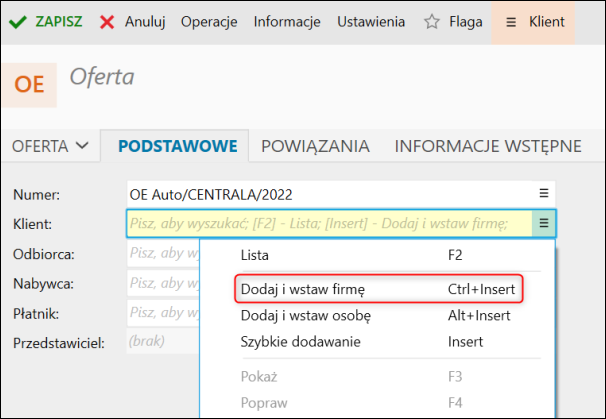This screenshot has width=606, height=419.
Task: Select Lista from the context menu
Action: [x=378, y=255]
